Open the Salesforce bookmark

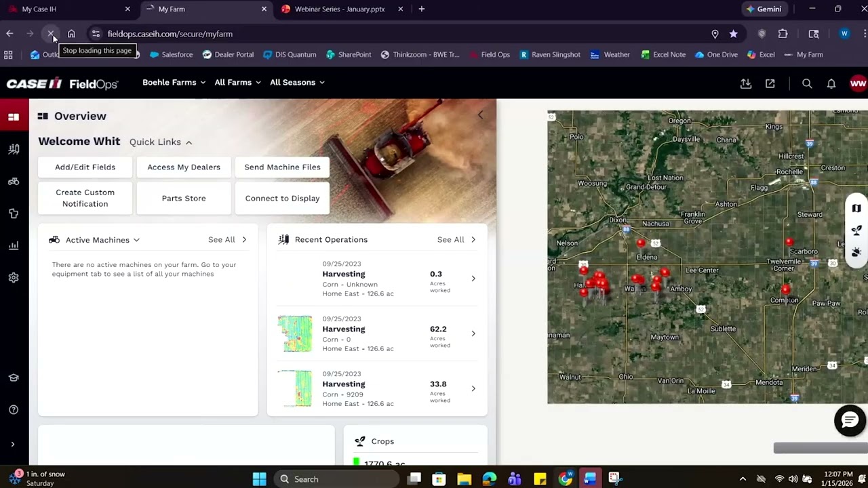tap(171, 55)
